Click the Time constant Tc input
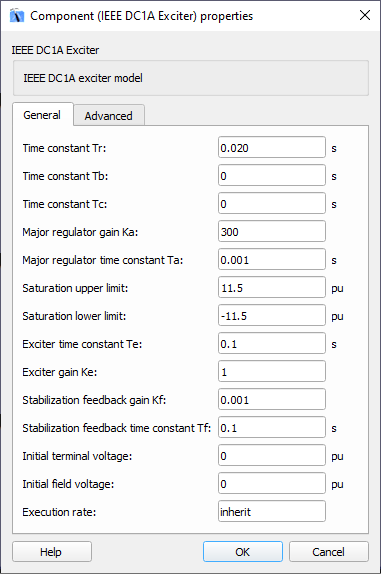Image resolution: width=381 pixels, height=574 pixels. [272, 204]
